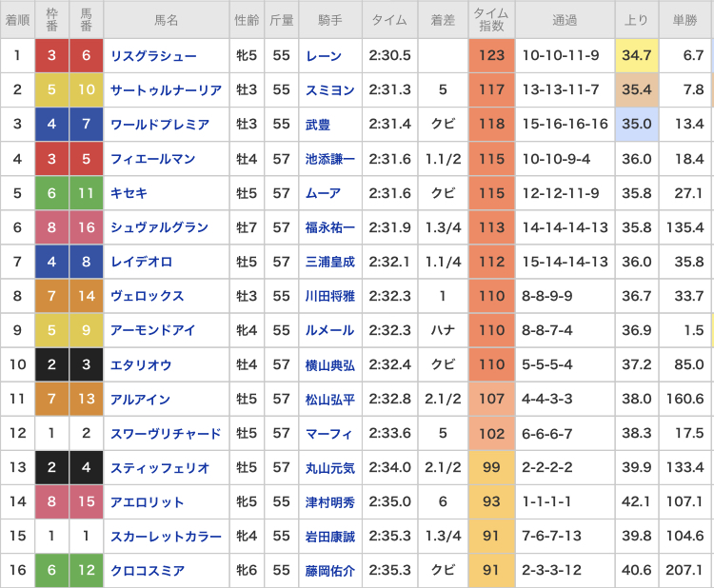714x588 pixels.
Task: Open horse link リスグラシュー
Action: (x=153, y=56)
